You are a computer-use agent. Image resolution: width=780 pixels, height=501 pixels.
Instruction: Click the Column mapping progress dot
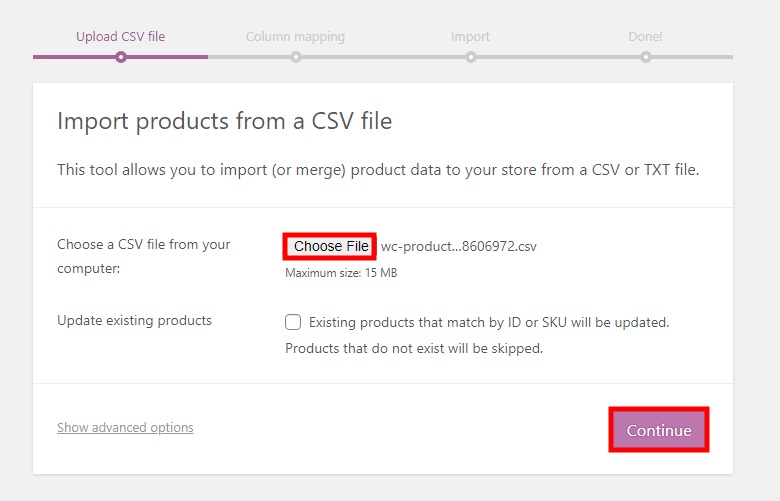(296, 57)
